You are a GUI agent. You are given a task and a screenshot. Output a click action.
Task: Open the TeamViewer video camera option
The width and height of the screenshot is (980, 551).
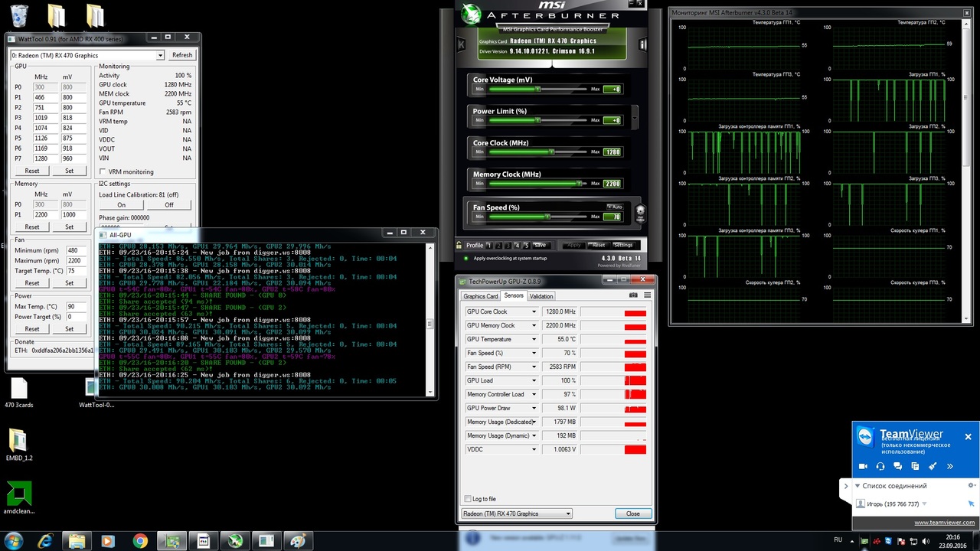tap(863, 466)
